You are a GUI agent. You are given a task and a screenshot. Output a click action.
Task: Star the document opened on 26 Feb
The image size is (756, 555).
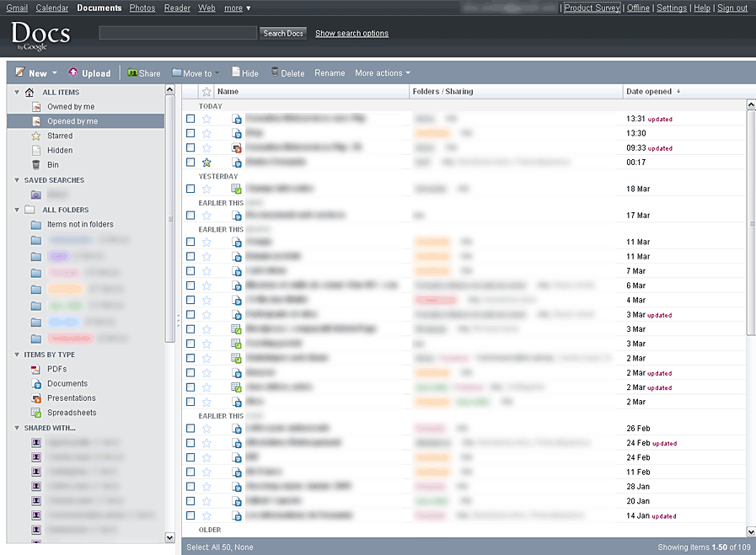pos(206,429)
